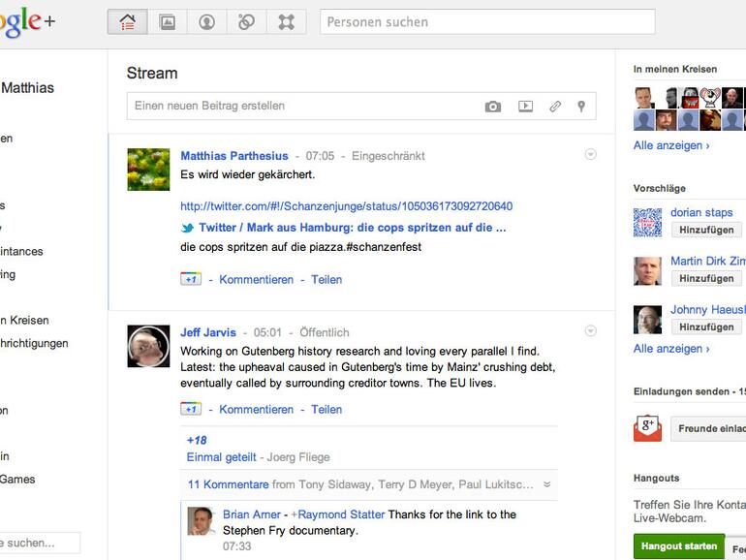Screen dimensions: 746x560
Task: Click Kommentieren under Jeff Jarvis post
Action: [x=256, y=410]
